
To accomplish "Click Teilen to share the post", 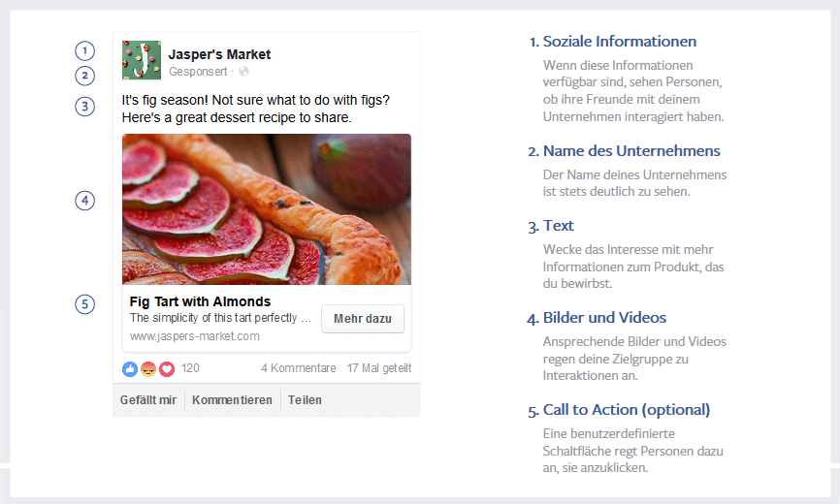I will click(x=305, y=400).
